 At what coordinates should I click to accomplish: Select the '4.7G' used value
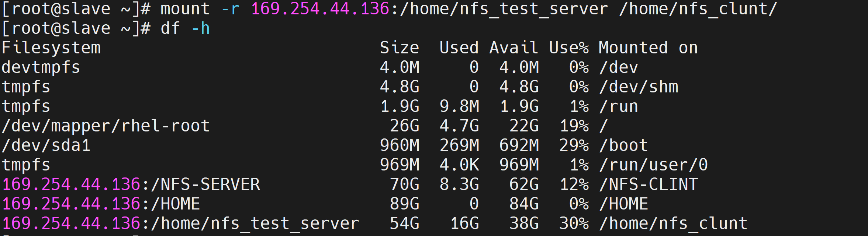coord(459,126)
